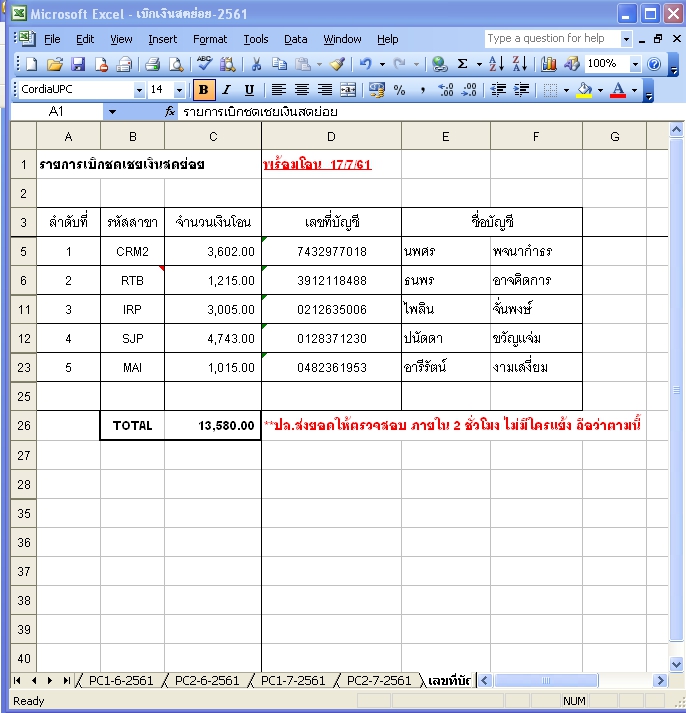Expand the font size 14 dropdown

click(x=179, y=90)
